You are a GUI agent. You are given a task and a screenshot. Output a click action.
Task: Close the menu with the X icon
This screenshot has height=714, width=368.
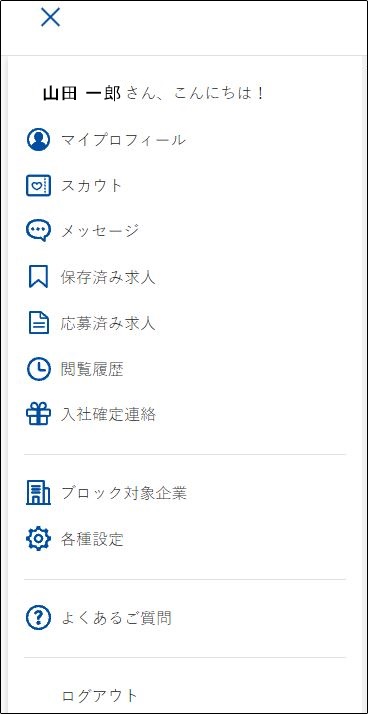click(51, 17)
